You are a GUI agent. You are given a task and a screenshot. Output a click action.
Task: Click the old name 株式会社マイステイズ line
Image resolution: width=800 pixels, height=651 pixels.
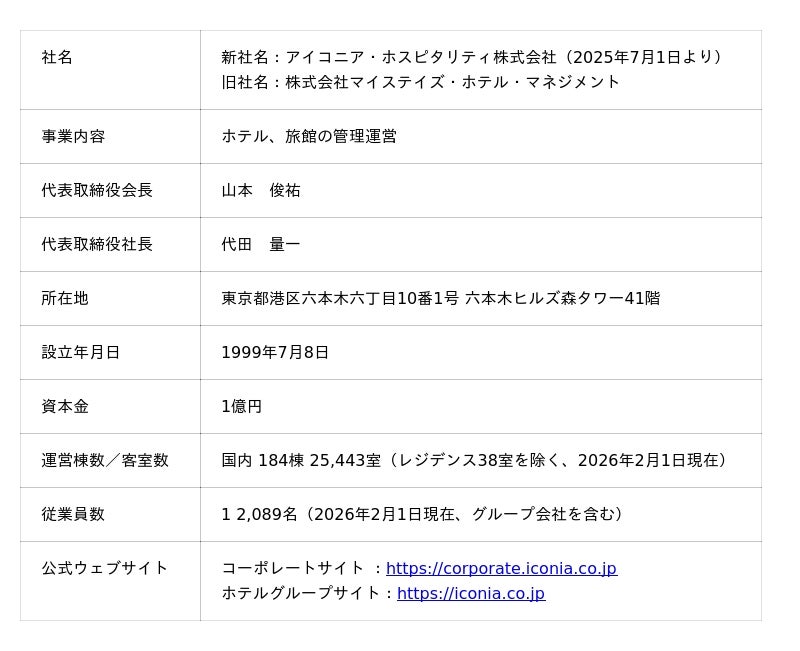[x=421, y=82]
